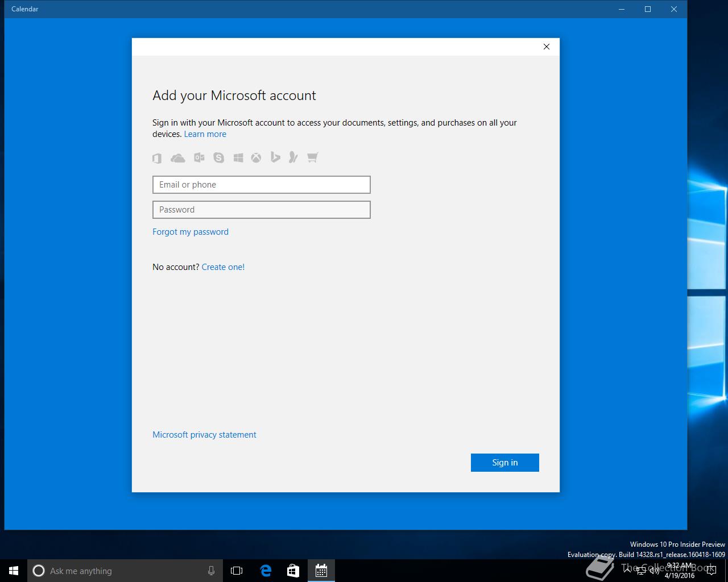The width and height of the screenshot is (728, 582).
Task: Open the Store app from the taskbar
Action: tap(293, 571)
